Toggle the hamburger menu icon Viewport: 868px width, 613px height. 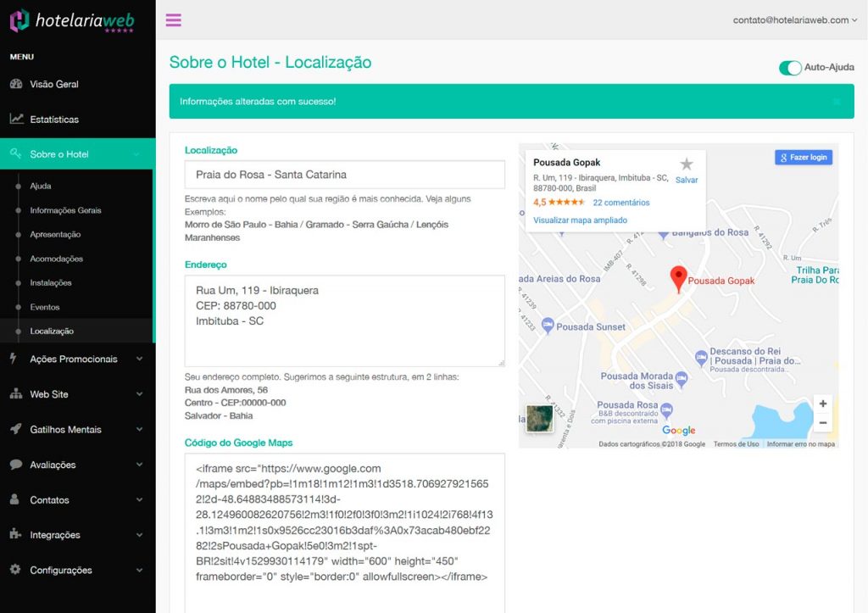click(x=173, y=20)
